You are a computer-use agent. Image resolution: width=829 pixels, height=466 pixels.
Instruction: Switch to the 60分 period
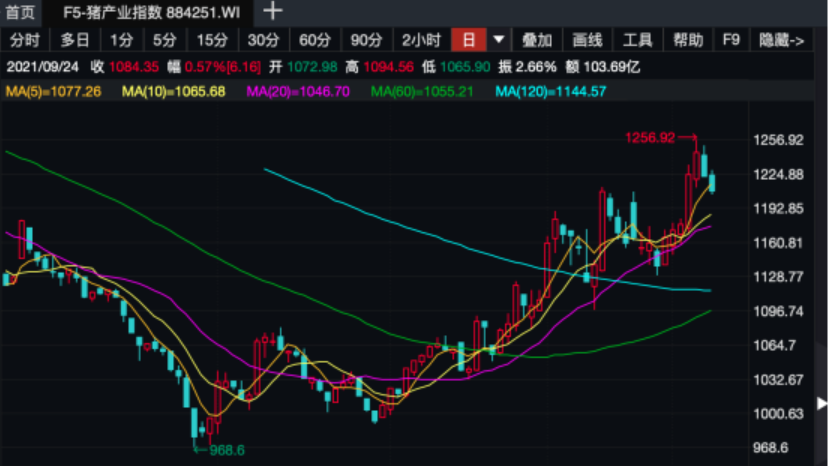pyautogui.click(x=314, y=41)
